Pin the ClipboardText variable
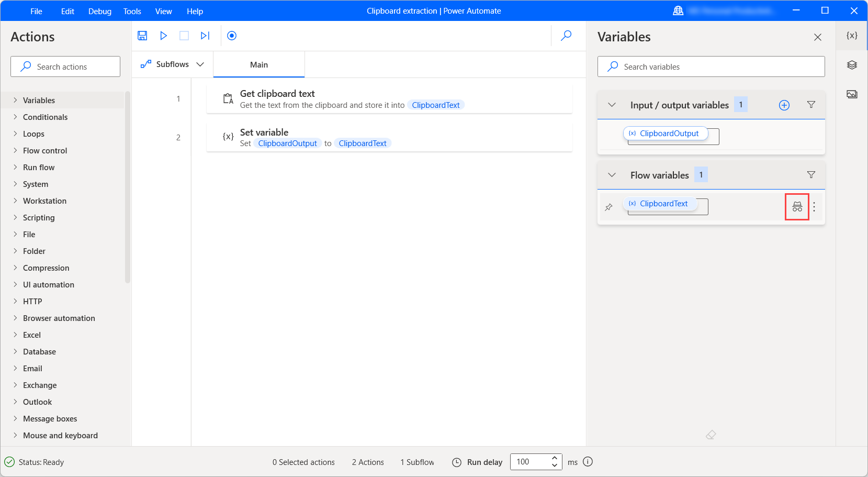 (x=608, y=207)
